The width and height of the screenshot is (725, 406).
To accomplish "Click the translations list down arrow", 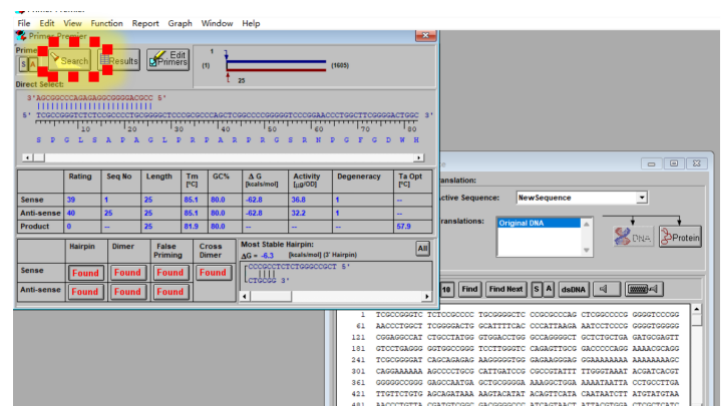I will pos(586,250).
